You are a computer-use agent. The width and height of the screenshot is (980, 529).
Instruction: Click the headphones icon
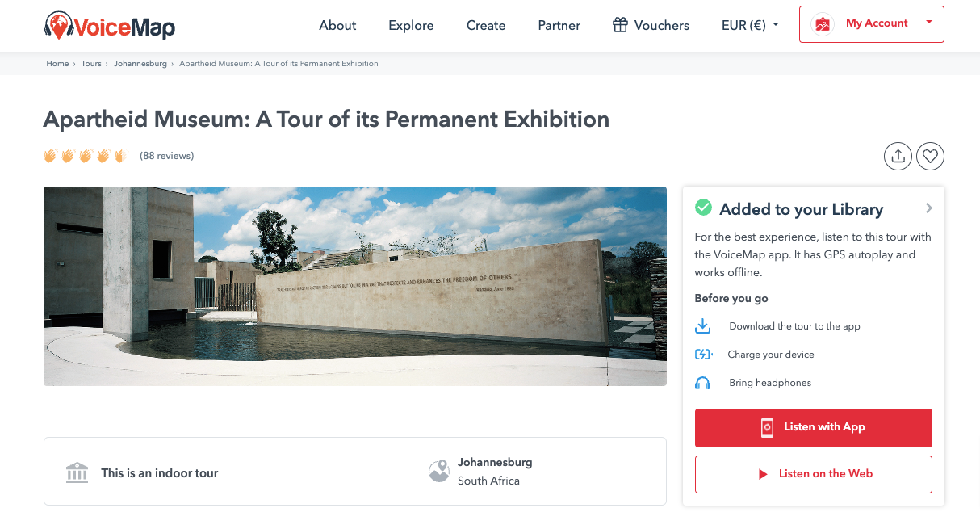point(703,383)
